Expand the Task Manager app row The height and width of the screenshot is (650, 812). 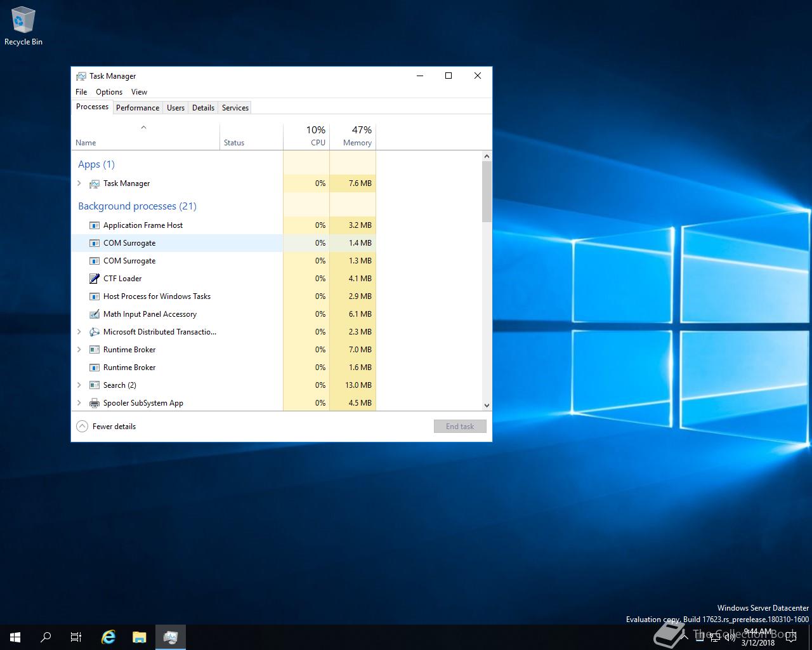pyautogui.click(x=79, y=183)
